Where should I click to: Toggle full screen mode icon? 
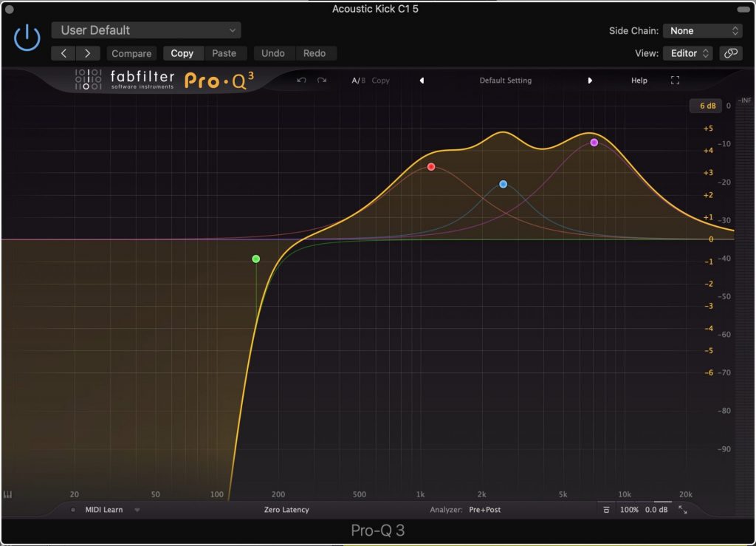(675, 81)
